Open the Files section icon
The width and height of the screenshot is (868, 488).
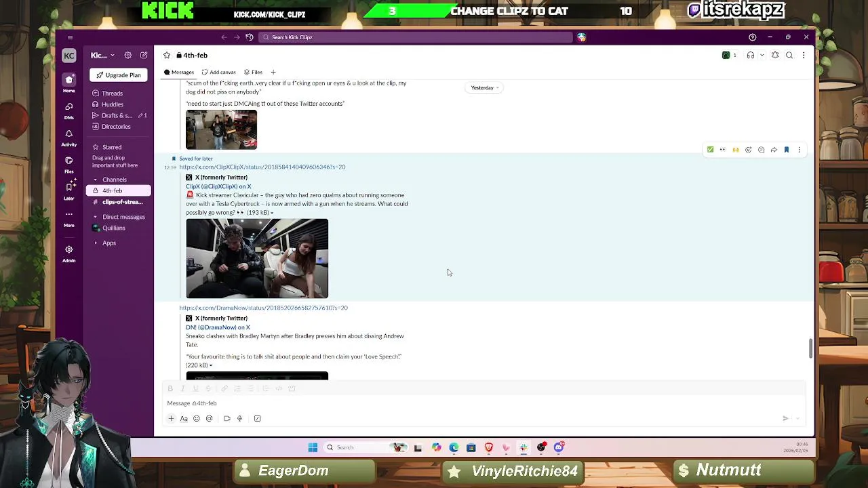(68, 164)
